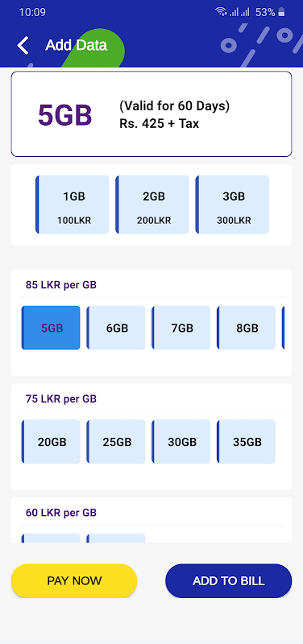This screenshot has height=644, width=303.
Task: Choose the selected 5GB option
Action: 51,328
